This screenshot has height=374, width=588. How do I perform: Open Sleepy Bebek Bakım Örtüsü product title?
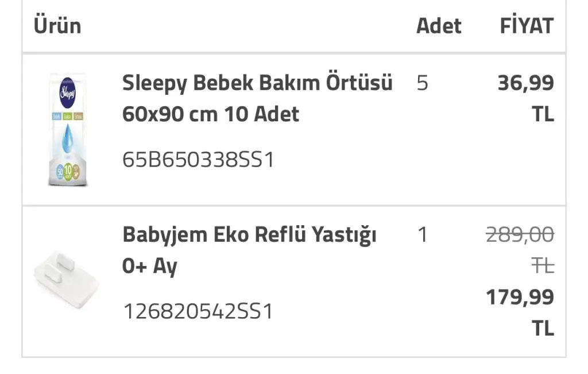257,82
